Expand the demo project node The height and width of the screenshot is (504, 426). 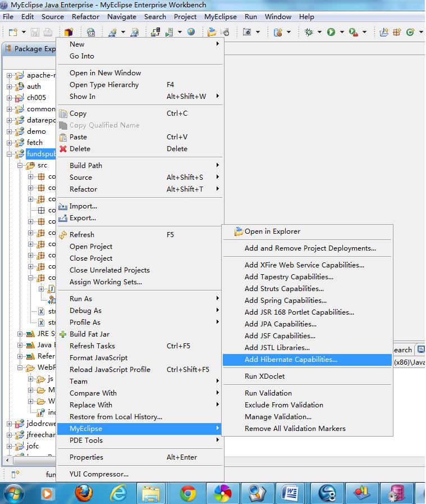[9, 132]
